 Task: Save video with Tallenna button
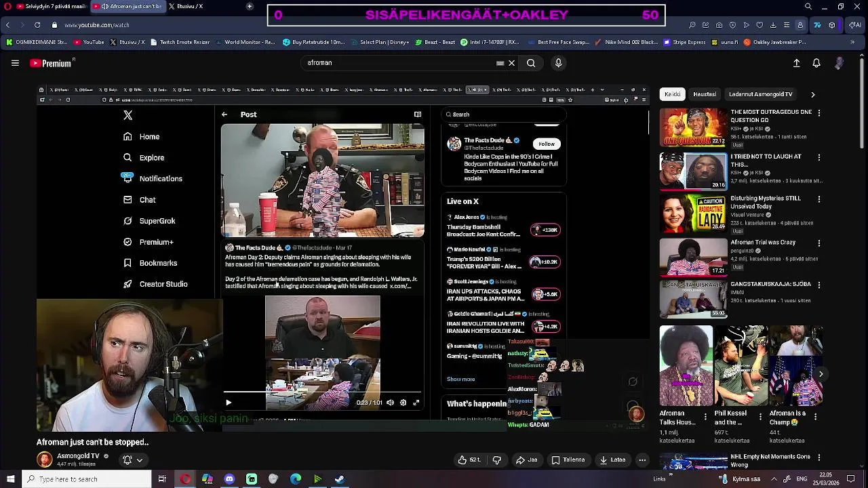(x=568, y=460)
